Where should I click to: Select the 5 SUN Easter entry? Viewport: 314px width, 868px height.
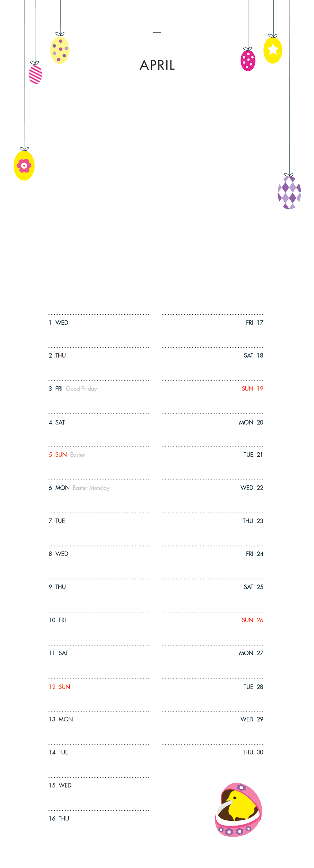point(67,455)
